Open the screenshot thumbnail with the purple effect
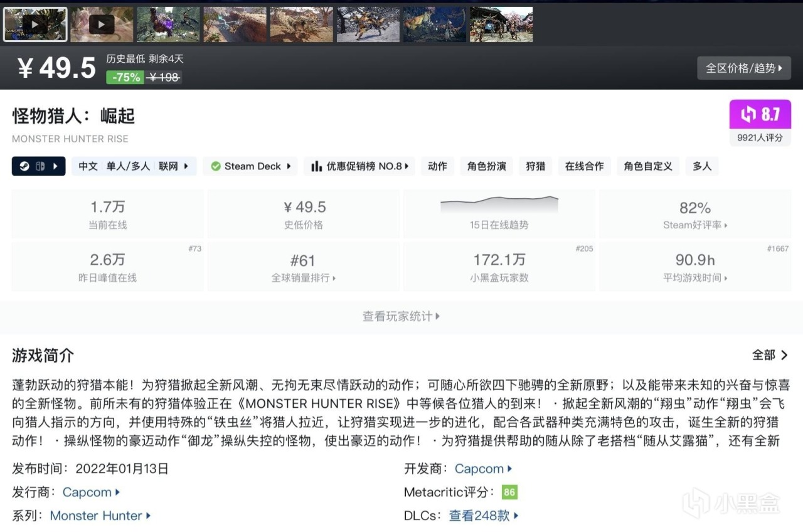 168,24
